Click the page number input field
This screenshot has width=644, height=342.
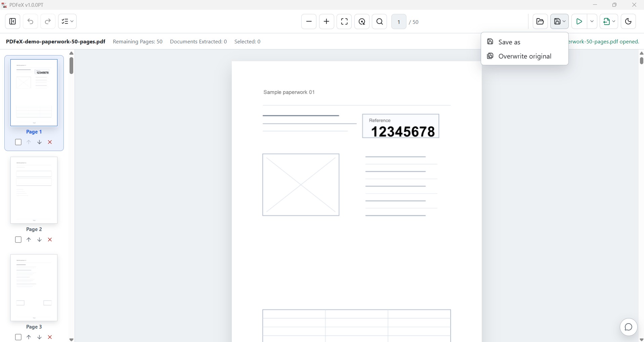399,22
